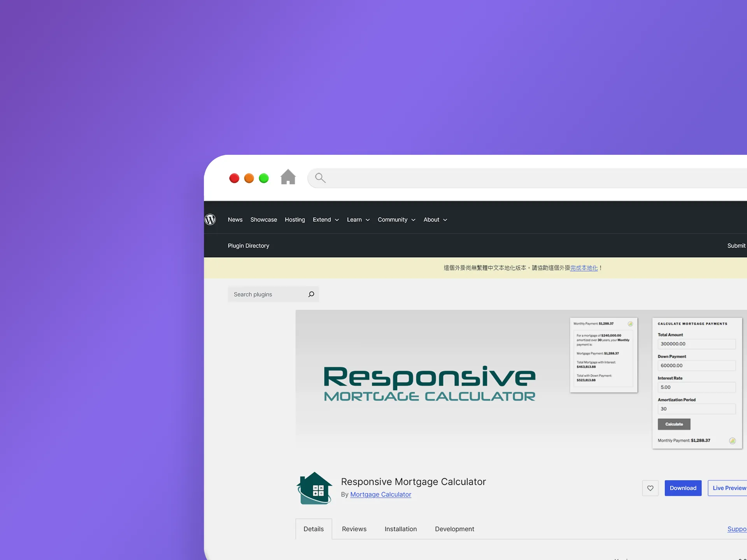Click the Amortization Period 30 field
The height and width of the screenshot is (560, 747).
697,409
